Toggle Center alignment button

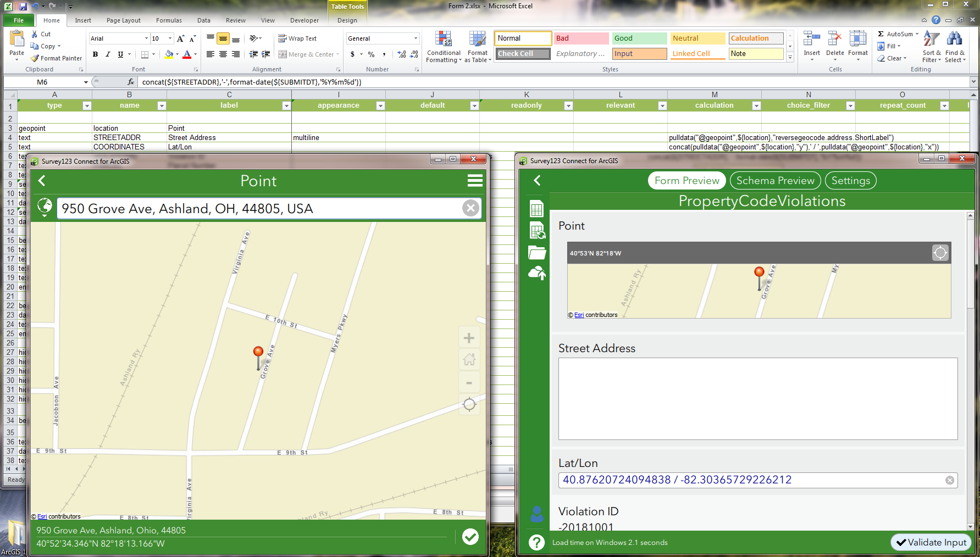tap(223, 54)
